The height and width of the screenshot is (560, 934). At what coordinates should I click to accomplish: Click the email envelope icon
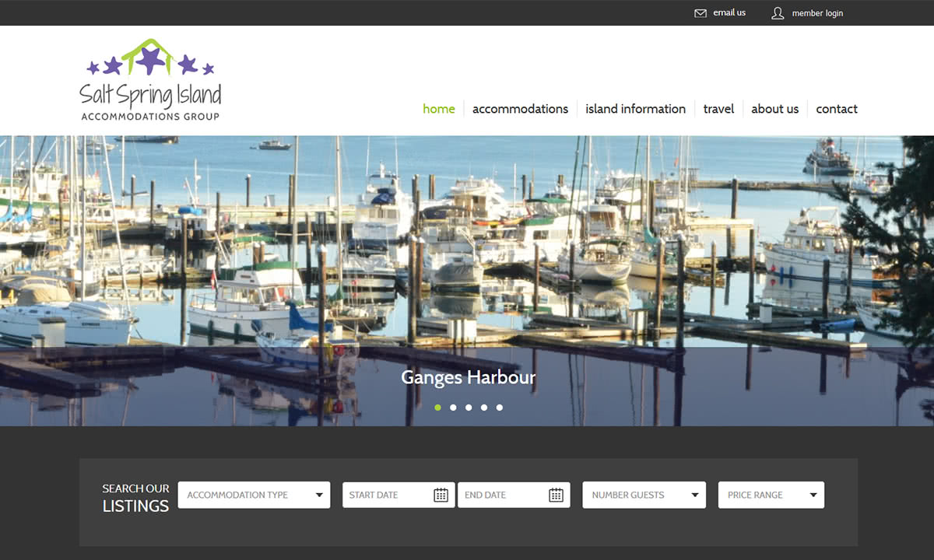point(700,13)
